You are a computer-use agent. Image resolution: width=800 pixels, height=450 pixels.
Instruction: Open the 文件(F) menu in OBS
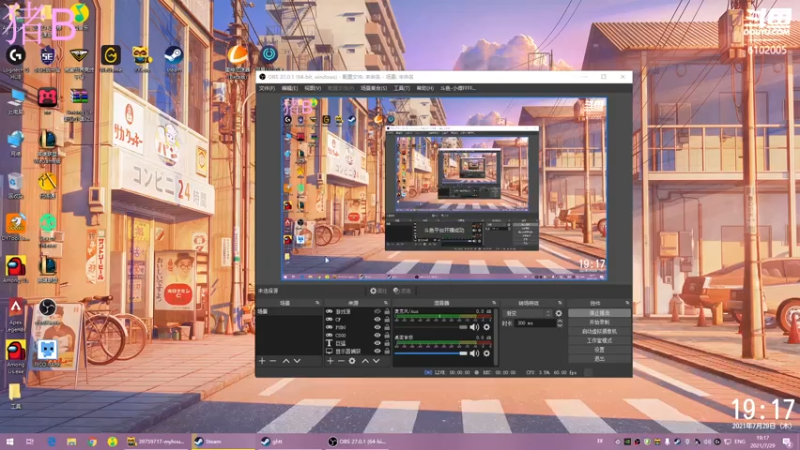click(267, 88)
